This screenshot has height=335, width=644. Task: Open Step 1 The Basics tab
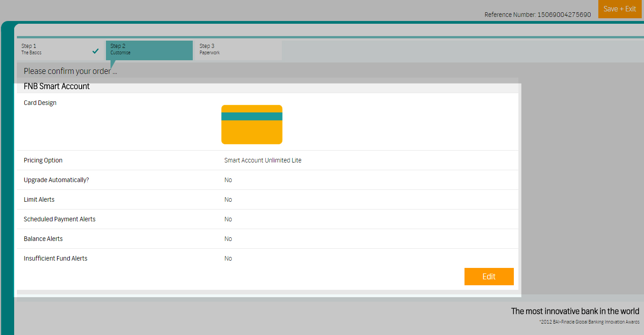60,49
